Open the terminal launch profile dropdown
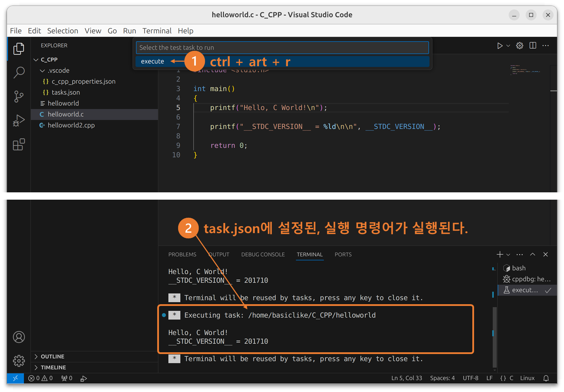The image size is (564, 392). click(508, 255)
